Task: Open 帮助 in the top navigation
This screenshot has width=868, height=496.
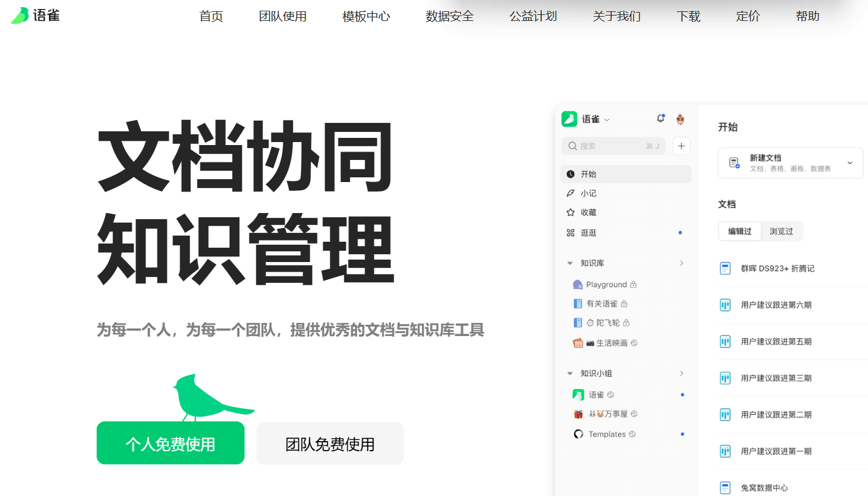Action: click(808, 17)
